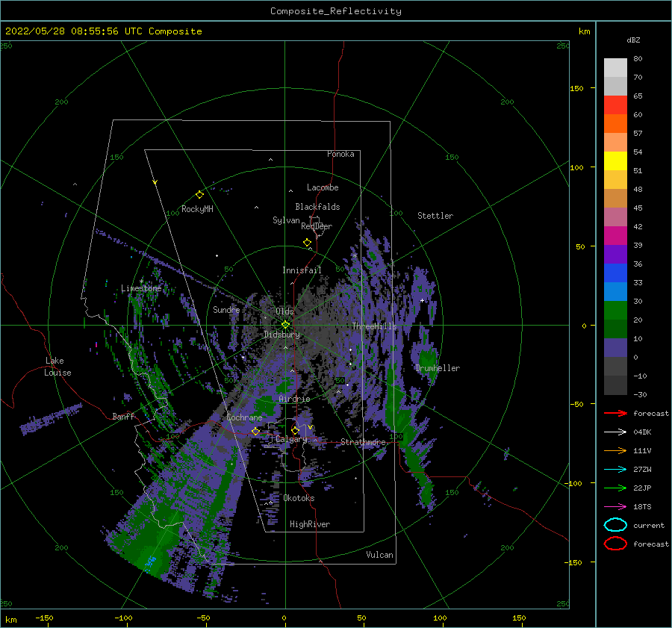Click the Olds city label
Screen dimensions: 672x628
pyautogui.click(x=284, y=311)
